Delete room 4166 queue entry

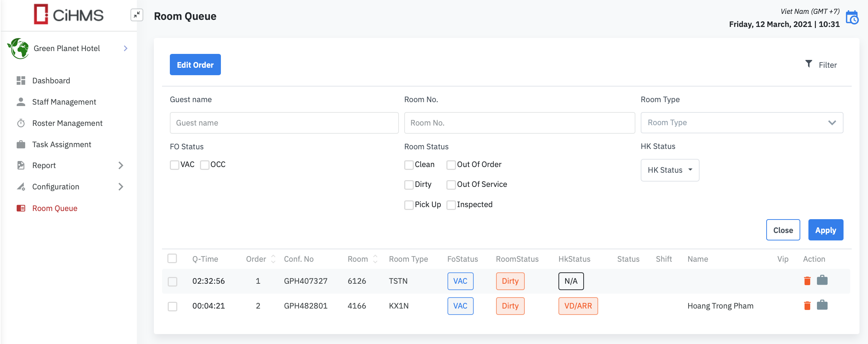(807, 306)
